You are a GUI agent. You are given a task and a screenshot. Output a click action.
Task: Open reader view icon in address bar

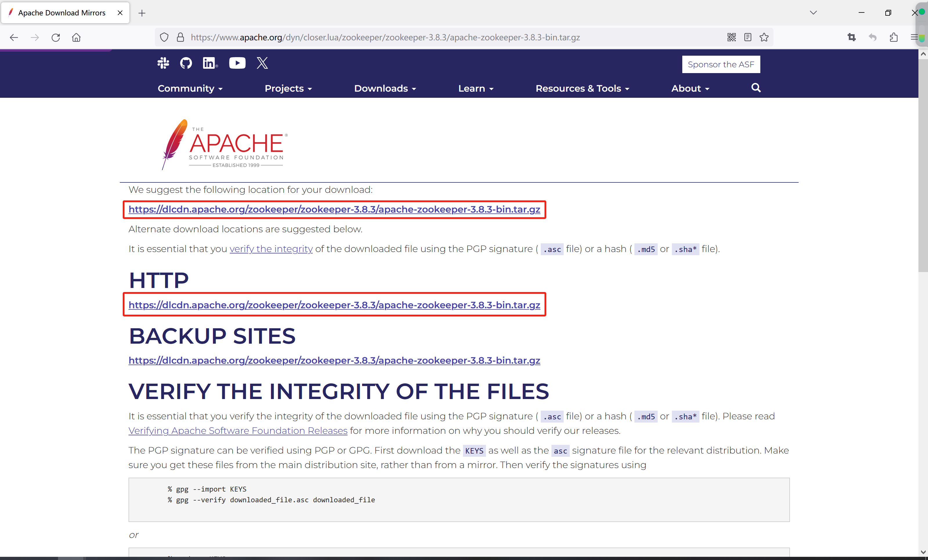point(748,37)
